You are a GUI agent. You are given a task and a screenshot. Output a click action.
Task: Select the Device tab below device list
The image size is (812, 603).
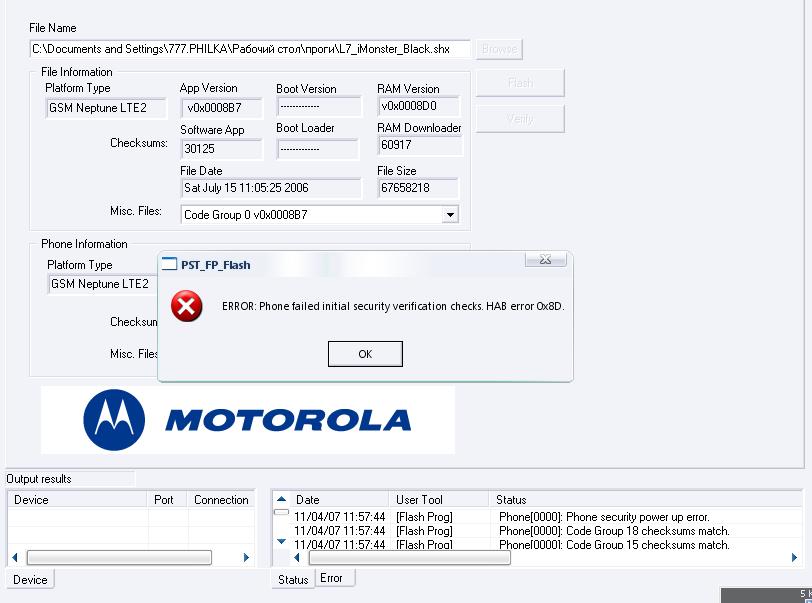click(x=30, y=579)
